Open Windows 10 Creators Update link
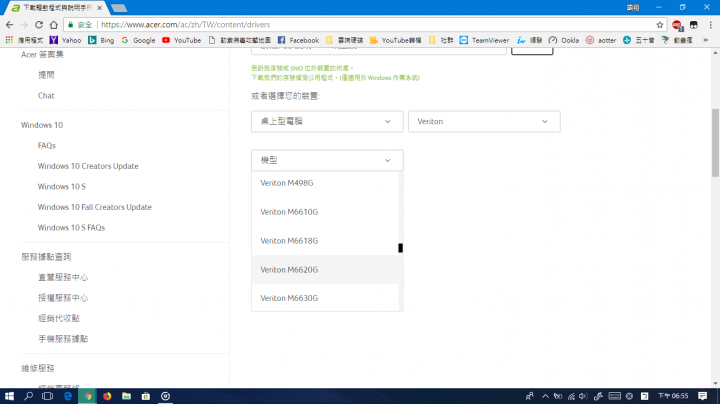Image resolution: width=720 pixels, height=404 pixels. [88, 166]
